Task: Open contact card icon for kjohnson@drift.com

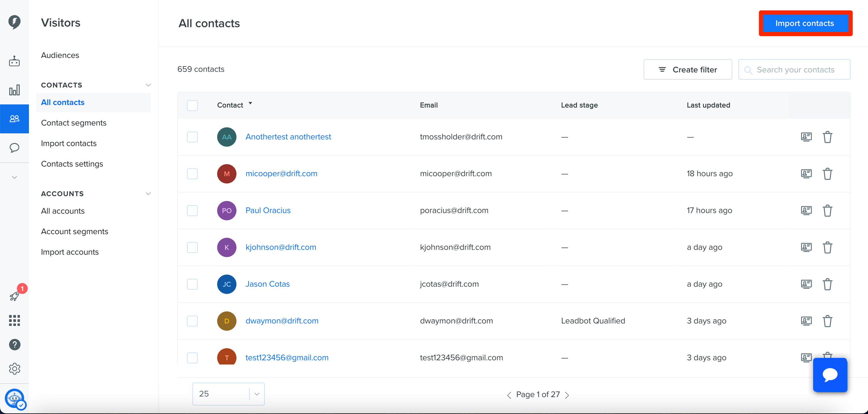Action: 806,247
